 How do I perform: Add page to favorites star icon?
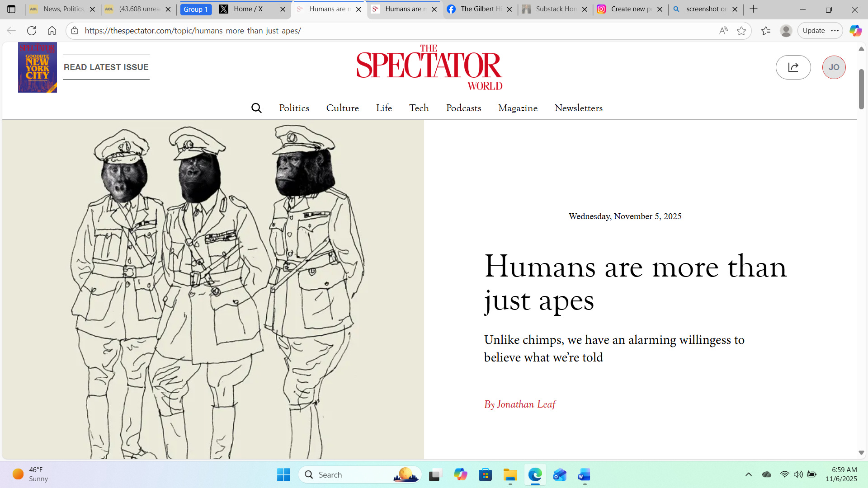(741, 31)
